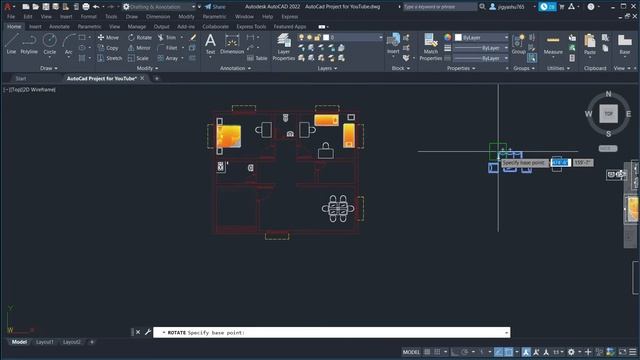Click the Rotate tool
640x360 pixels.
[x=140, y=37]
